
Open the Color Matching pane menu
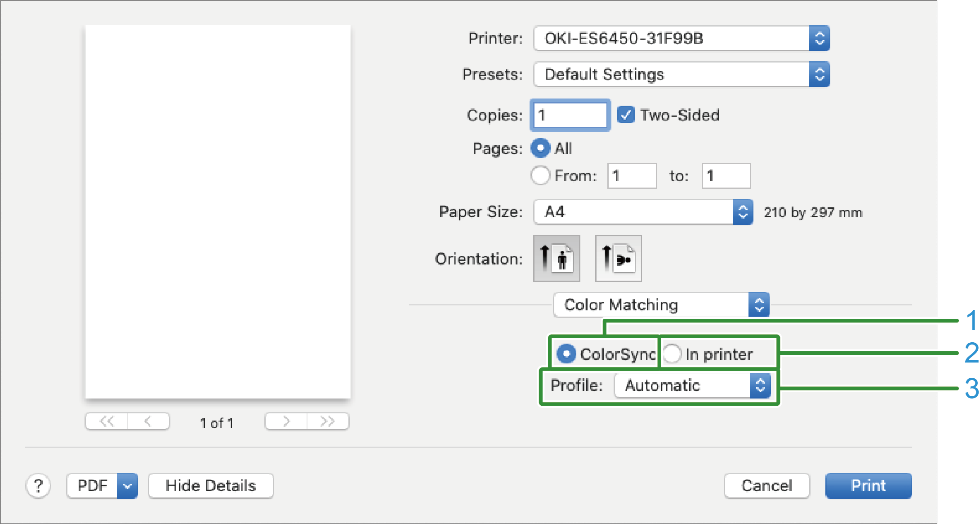point(661,305)
